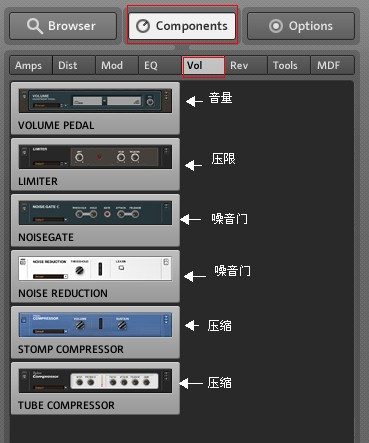The width and height of the screenshot is (369, 443).
Task: Pick the Stomp Compressor component
Action: coord(95,332)
